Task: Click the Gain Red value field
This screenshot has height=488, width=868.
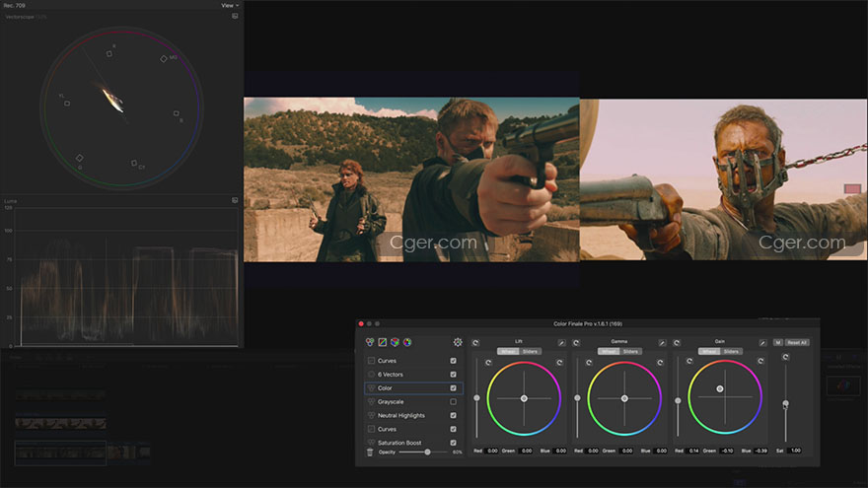Action: (x=693, y=451)
